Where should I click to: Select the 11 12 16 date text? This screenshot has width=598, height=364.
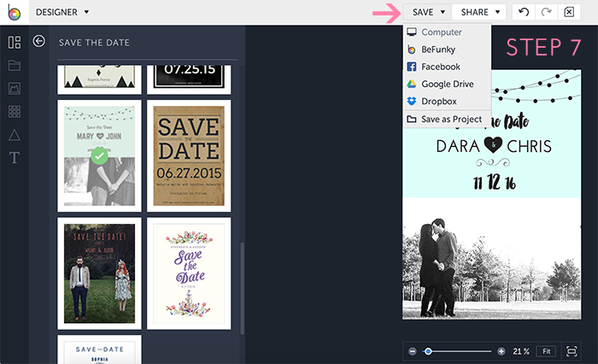(x=495, y=182)
